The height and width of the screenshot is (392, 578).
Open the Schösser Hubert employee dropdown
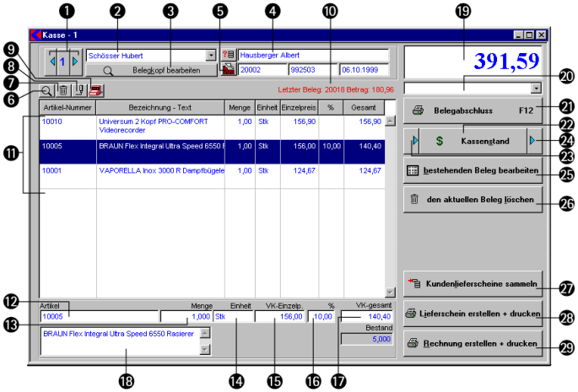click(x=211, y=55)
